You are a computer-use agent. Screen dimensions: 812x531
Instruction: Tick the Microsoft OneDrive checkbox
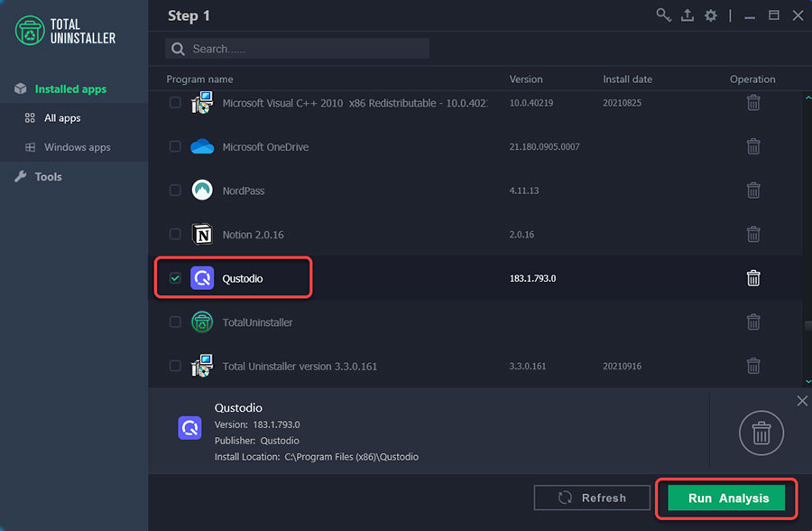175,147
